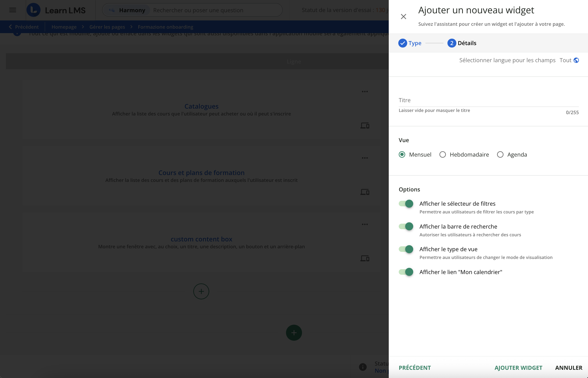Open three-dot menu for custom content box
This screenshot has width=588, height=378.
(365, 224)
